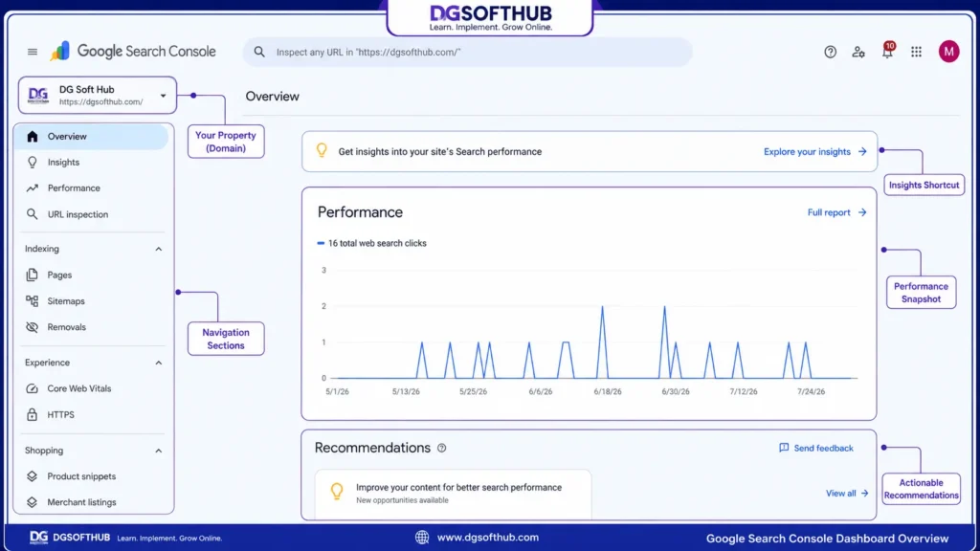Open HTTPS report

coord(91,414)
